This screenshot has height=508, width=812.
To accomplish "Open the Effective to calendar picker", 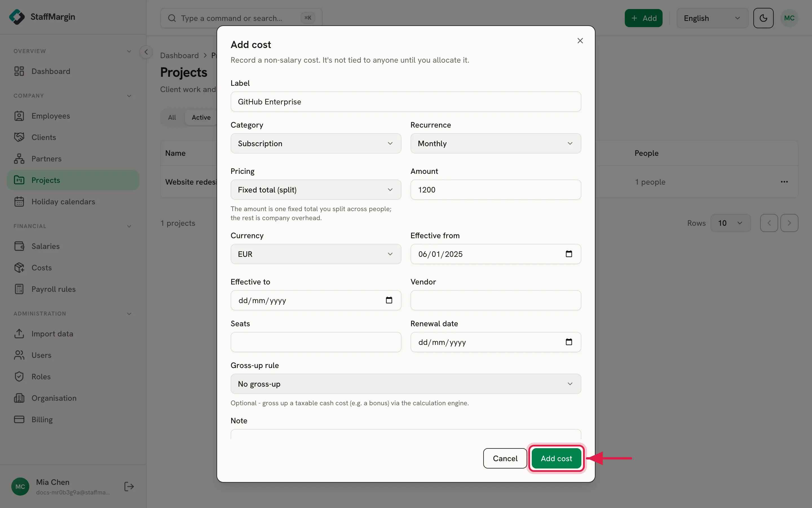I will (389, 300).
